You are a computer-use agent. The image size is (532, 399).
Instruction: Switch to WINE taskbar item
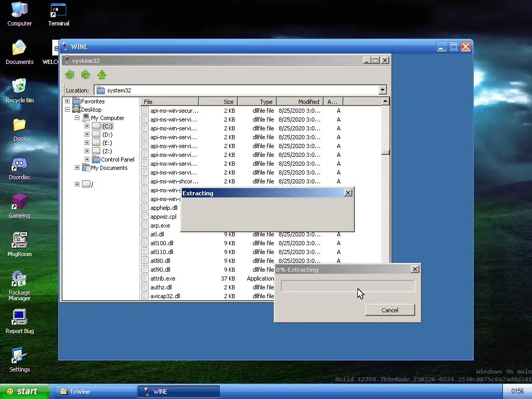(179, 392)
